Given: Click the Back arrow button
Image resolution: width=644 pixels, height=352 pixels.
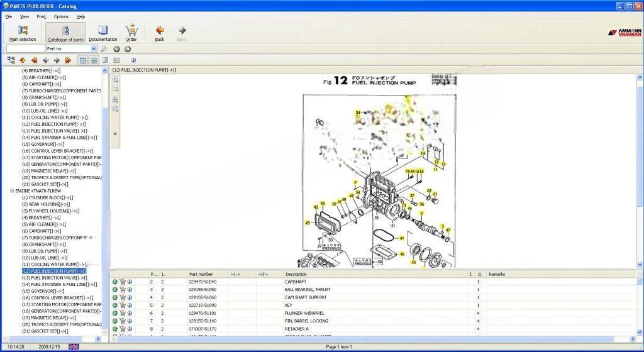Looking at the screenshot, I should 160,33.
